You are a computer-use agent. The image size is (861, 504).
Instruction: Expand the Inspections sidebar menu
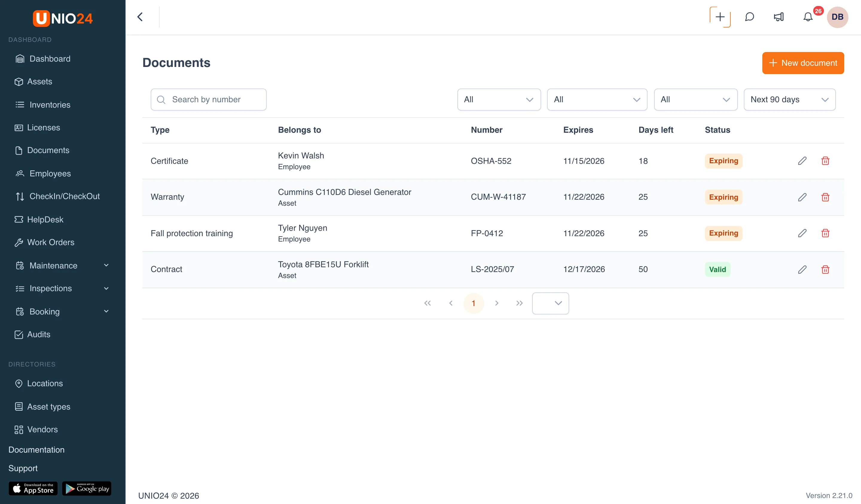point(62,288)
